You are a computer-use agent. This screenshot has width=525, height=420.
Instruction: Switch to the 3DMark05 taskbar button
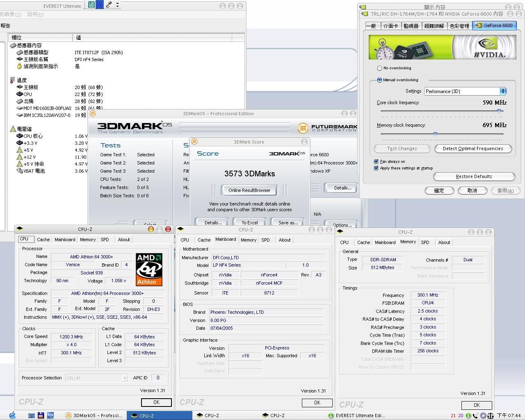(94, 415)
